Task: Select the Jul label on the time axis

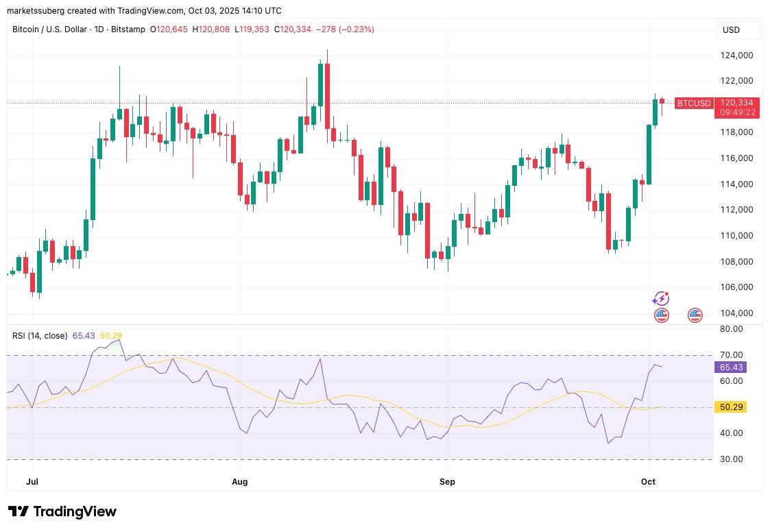Action: 32,482
